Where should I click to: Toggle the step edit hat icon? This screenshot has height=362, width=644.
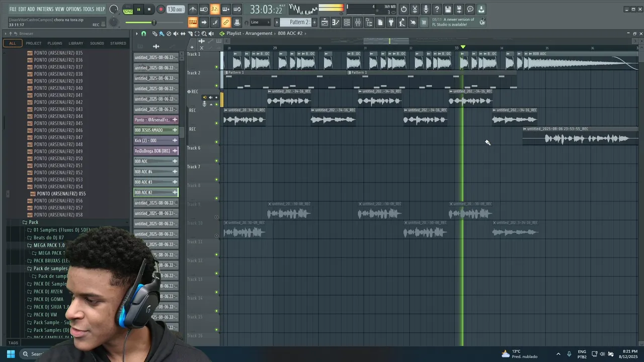(237, 22)
